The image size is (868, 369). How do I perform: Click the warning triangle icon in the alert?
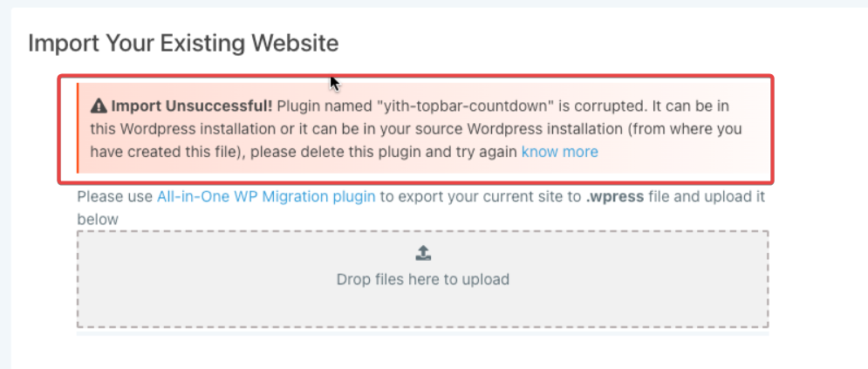[x=98, y=106]
